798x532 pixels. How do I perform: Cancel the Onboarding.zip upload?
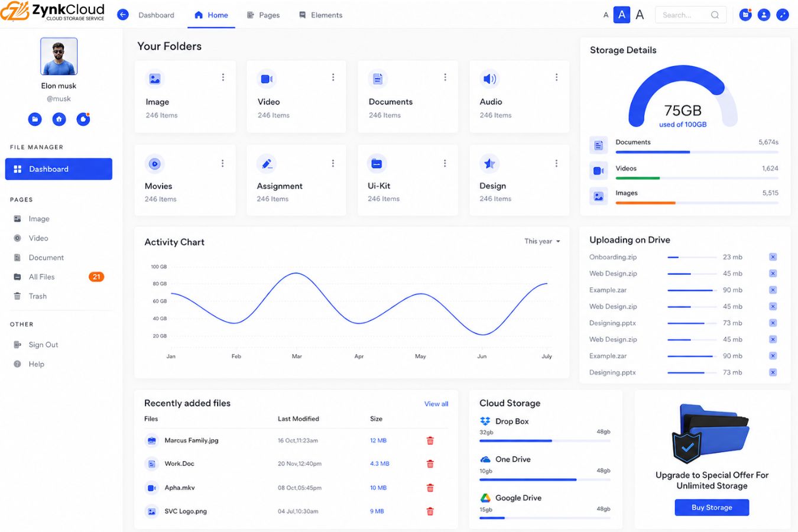(x=773, y=257)
